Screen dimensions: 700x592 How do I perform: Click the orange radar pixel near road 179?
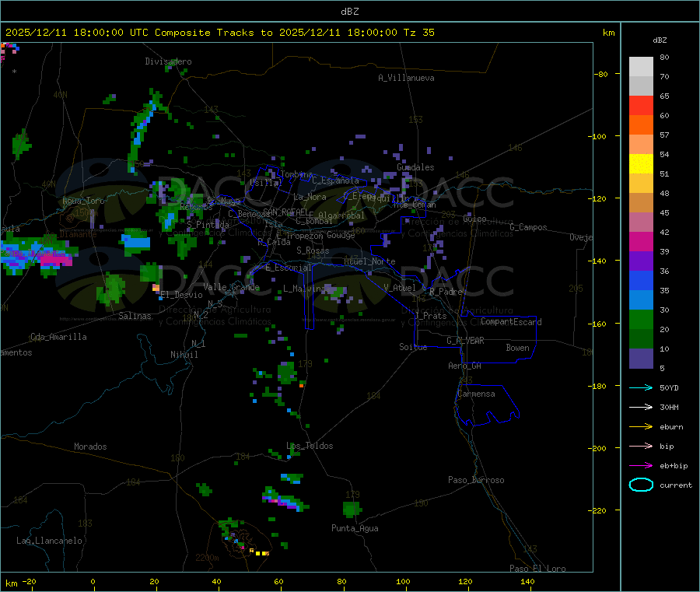coord(302,385)
